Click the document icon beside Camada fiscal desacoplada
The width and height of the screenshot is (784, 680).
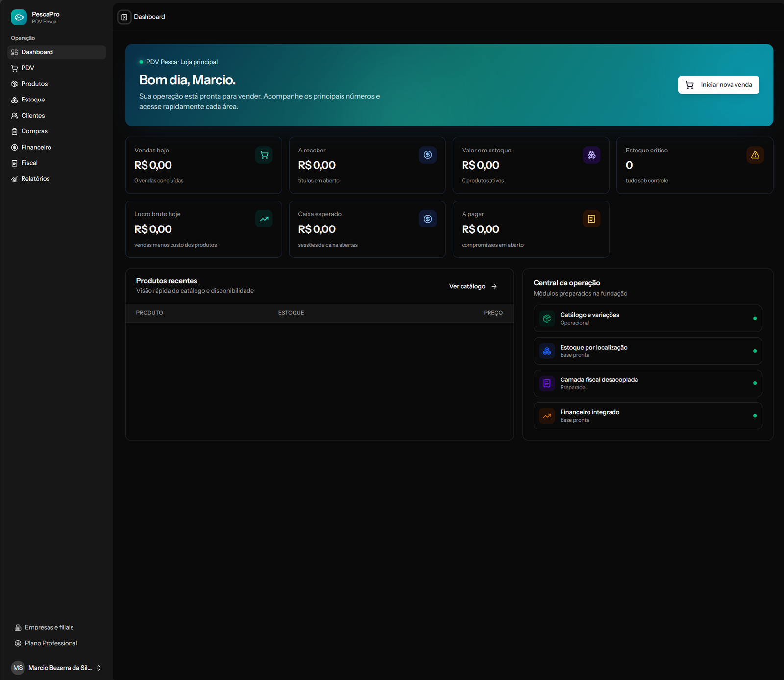pos(547,383)
